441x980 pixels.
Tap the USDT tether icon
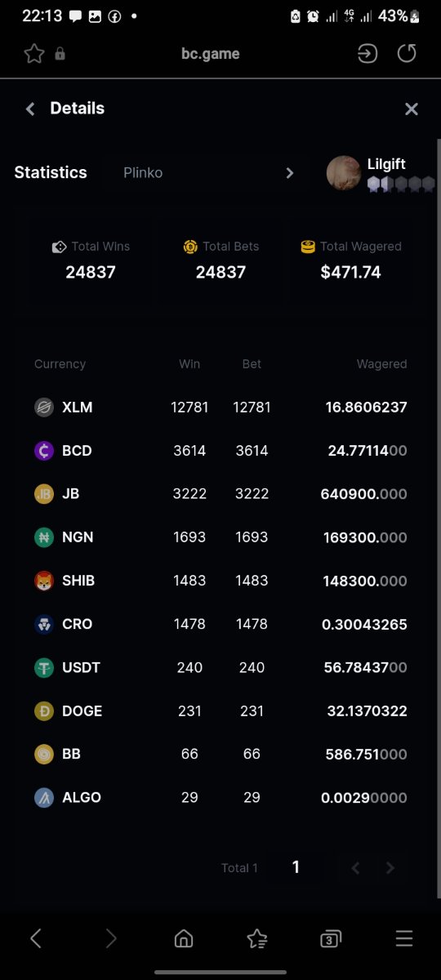[44, 667]
